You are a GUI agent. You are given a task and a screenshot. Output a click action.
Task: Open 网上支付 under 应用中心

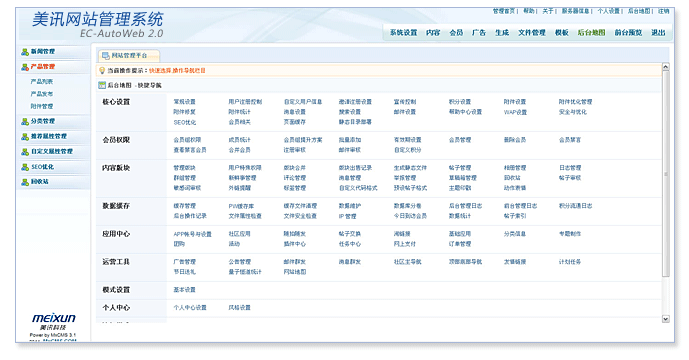tap(405, 244)
